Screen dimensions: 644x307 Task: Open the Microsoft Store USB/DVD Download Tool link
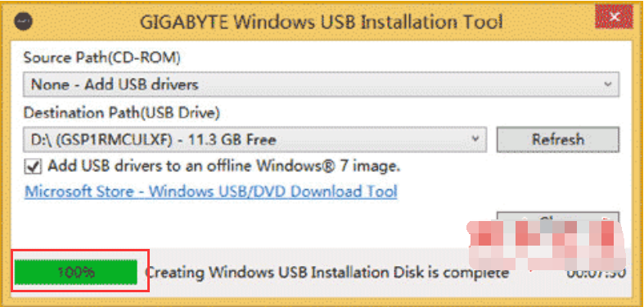(x=210, y=192)
